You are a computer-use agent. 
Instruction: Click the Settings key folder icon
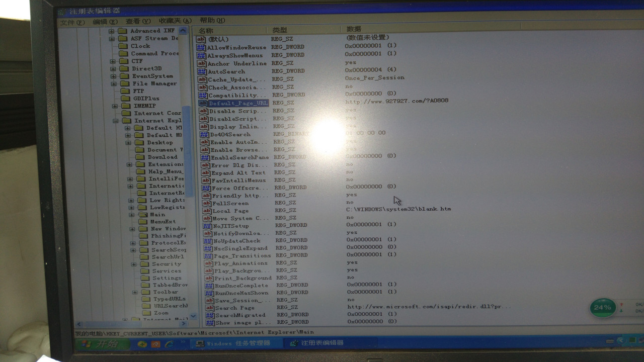coord(144,278)
